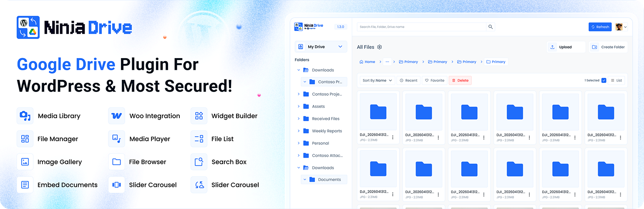
Task: Select the Media Library feature icon
Action: tap(25, 116)
